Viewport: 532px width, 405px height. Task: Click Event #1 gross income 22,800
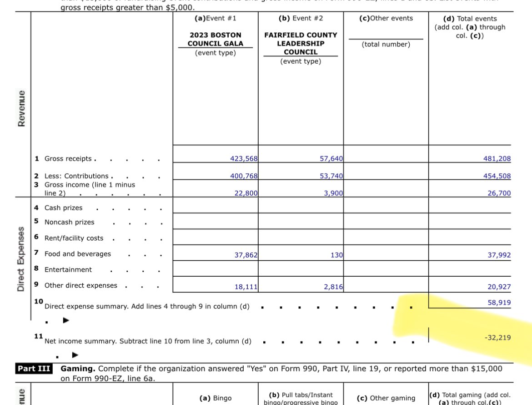coord(246,193)
